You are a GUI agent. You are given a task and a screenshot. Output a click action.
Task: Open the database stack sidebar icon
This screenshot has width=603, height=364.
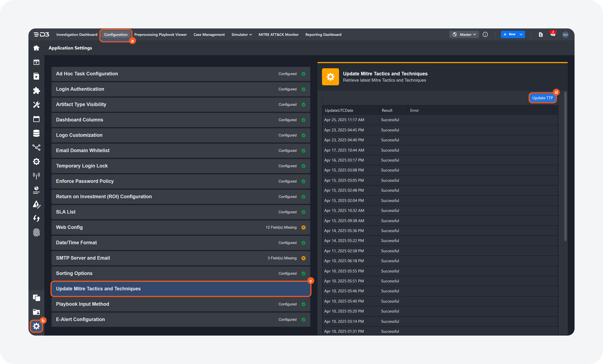click(36, 133)
